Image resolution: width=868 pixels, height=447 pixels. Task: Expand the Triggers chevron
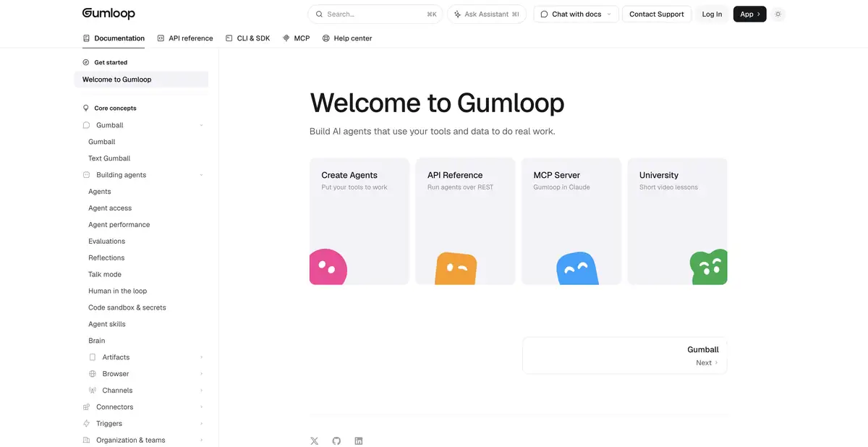[x=201, y=424]
